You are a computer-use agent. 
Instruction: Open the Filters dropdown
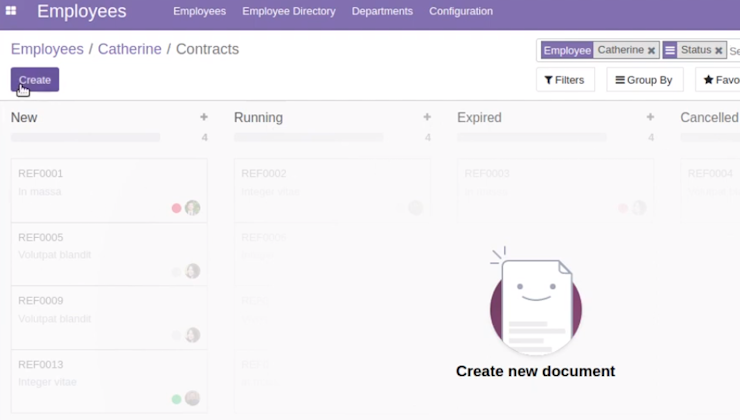[565, 80]
